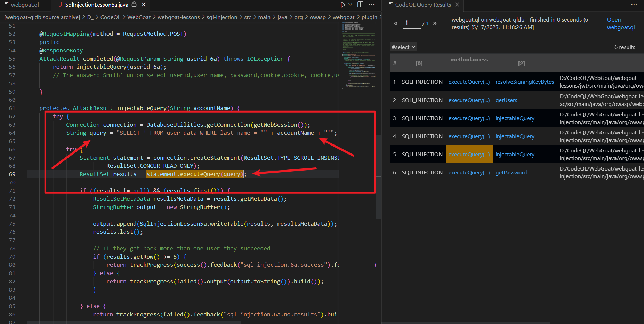644x324 pixels.
Task: Run the Java file with play icon
Action: pyautogui.click(x=343, y=5)
